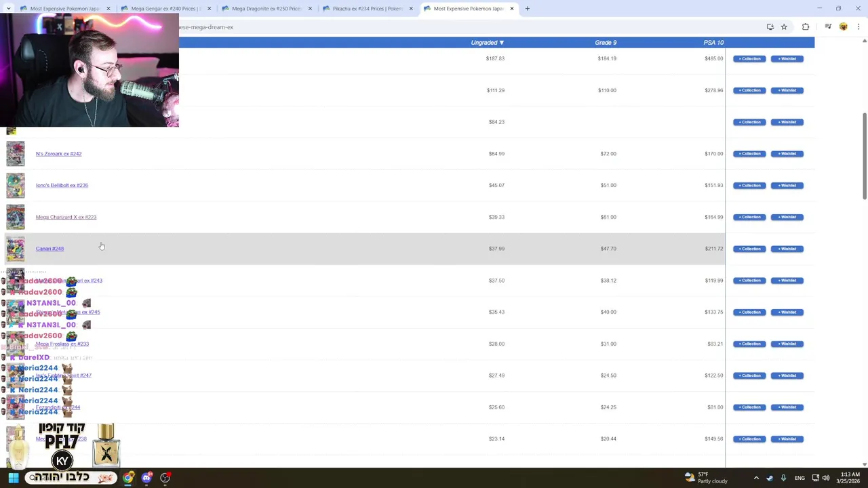Open the Canari #248 card link
The height and width of the screenshot is (488, 868).
tap(50, 249)
